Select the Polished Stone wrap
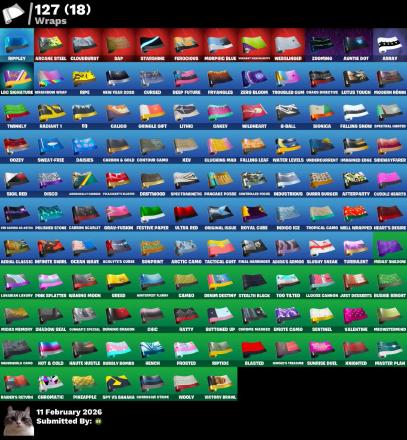Viewport: 407px width, 440px height. click(51, 215)
